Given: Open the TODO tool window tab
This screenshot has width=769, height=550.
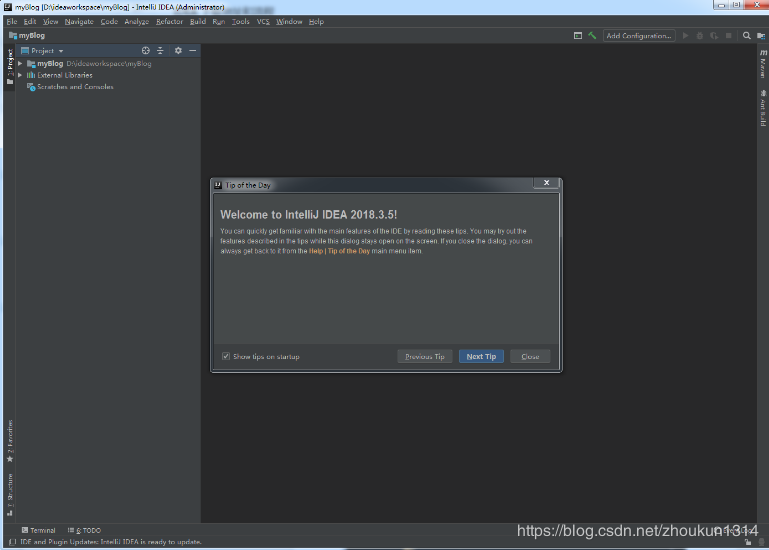Looking at the screenshot, I should pyautogui.click(x=84, y=530).
